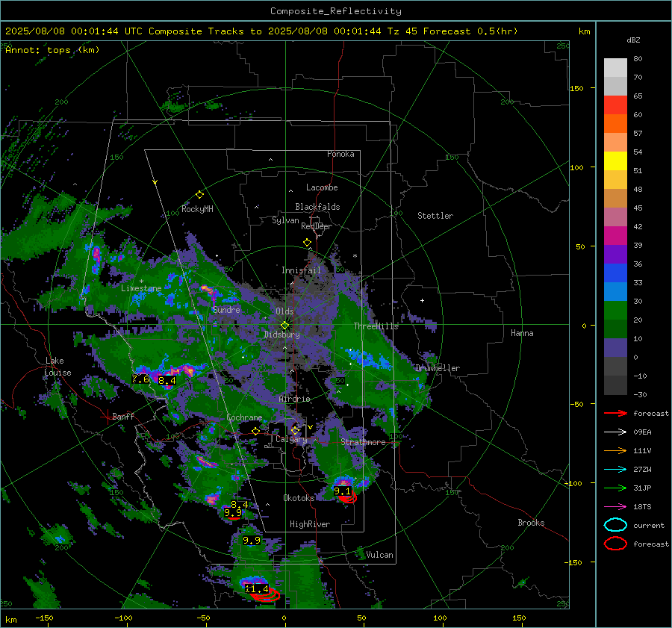
Task: Click the 'Annot: tops (km)' annotation text
Action: click(x=52, y=50)
